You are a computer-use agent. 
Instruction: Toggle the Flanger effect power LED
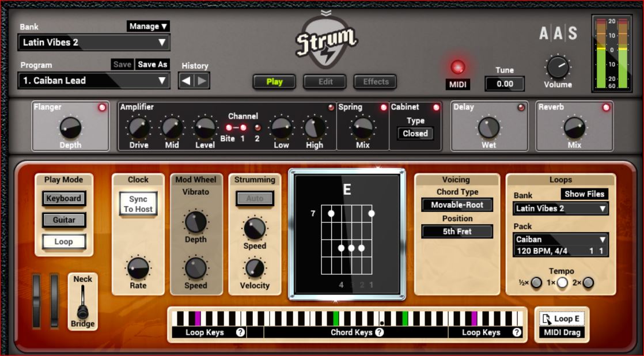102,108
